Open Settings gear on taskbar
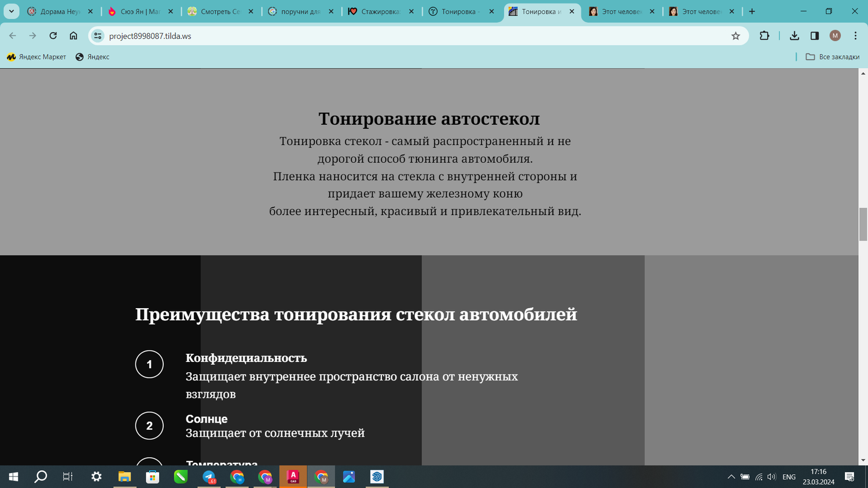Image resolution: width=868 pixels, height=488 pixels. point(97,477)
